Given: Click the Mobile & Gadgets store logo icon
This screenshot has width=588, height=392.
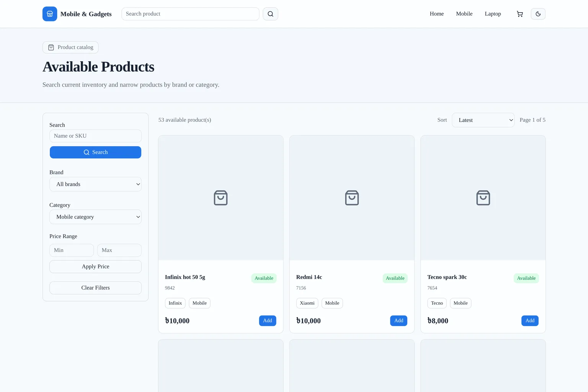Looking at the screenshot, I should 50,14.
